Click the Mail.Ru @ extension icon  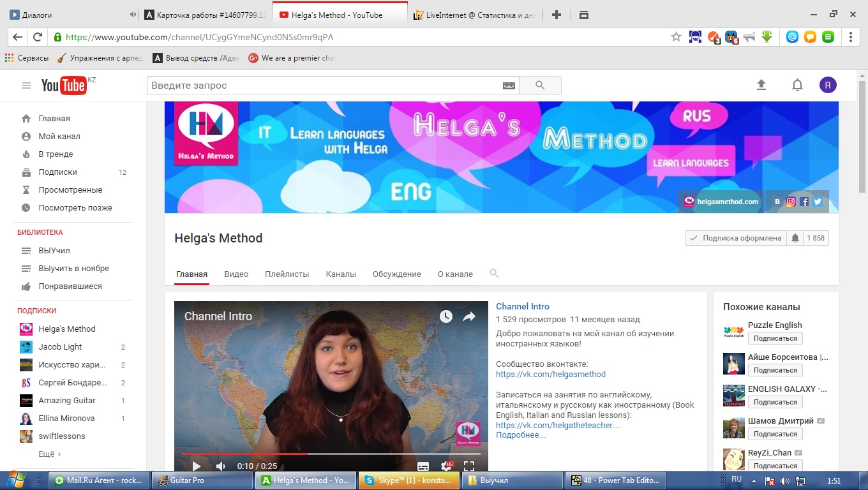792,37
